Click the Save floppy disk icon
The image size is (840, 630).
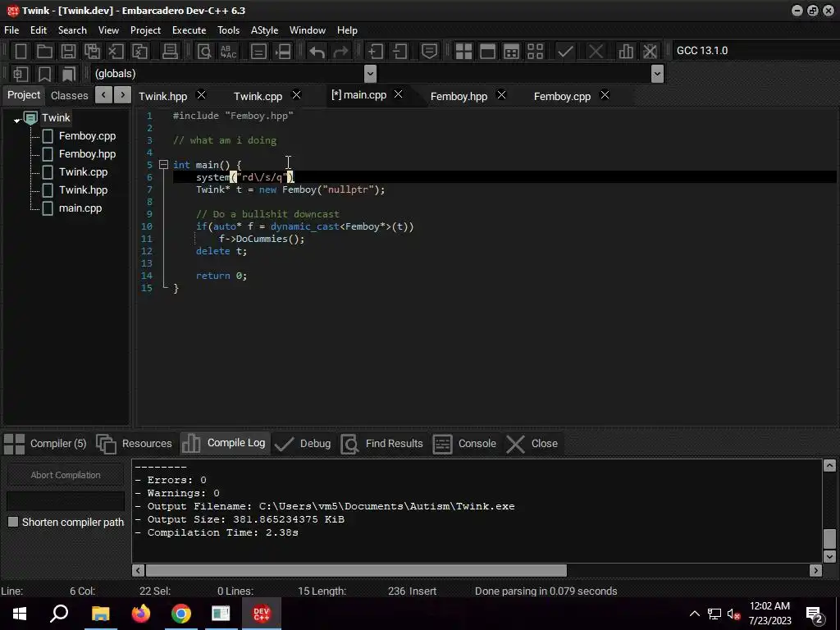pos(68,52)
